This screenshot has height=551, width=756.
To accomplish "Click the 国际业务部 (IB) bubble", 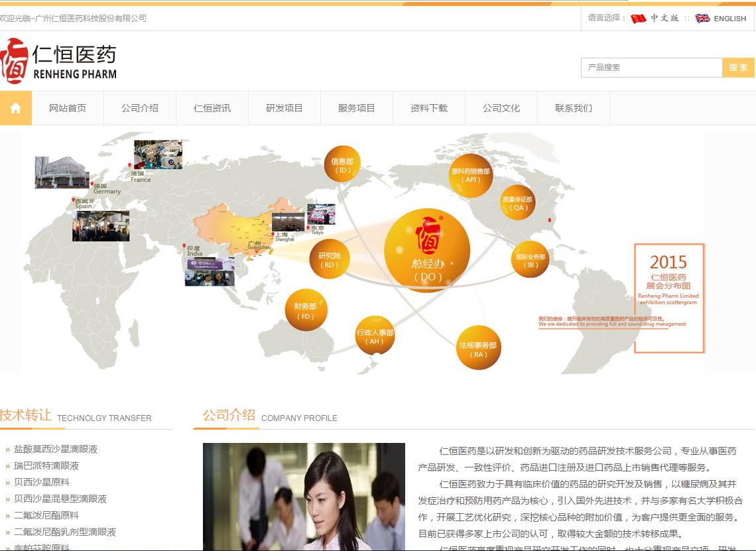I will pos(531,260).
